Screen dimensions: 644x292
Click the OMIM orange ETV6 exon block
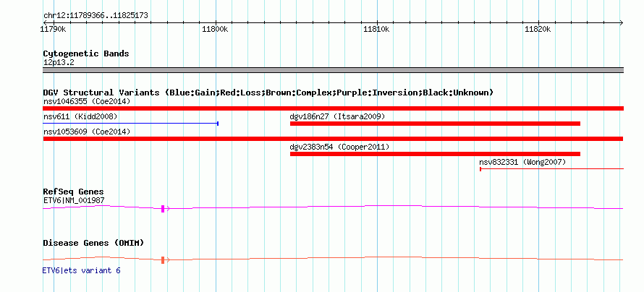[163, 260]
